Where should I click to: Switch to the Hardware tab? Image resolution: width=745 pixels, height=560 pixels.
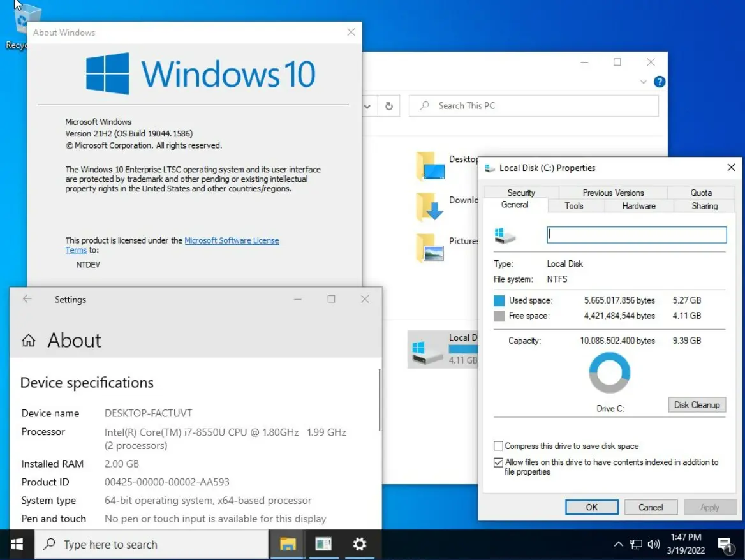pyautogui.click(x=638, y=205)
